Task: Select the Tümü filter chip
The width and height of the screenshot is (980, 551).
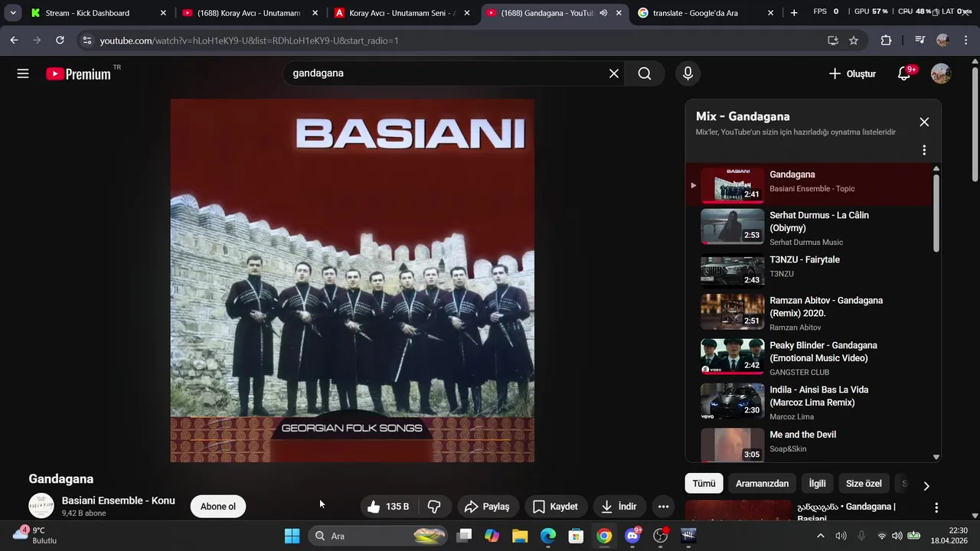Action: pos(704,484)
